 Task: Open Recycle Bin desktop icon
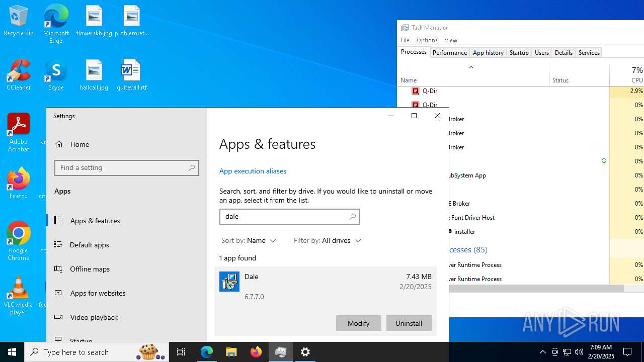tap(19, 21)
